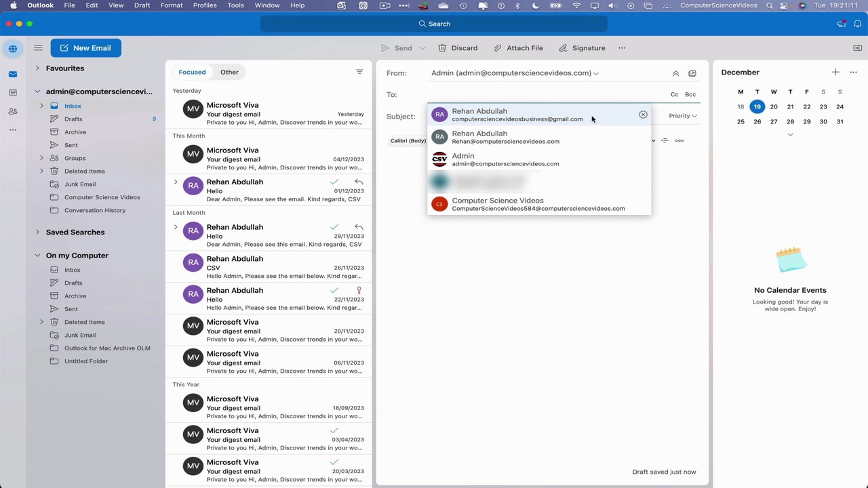Switch to the Other tab
The width and height of the screenshot is (868, 488).
(x=229, y=72)
